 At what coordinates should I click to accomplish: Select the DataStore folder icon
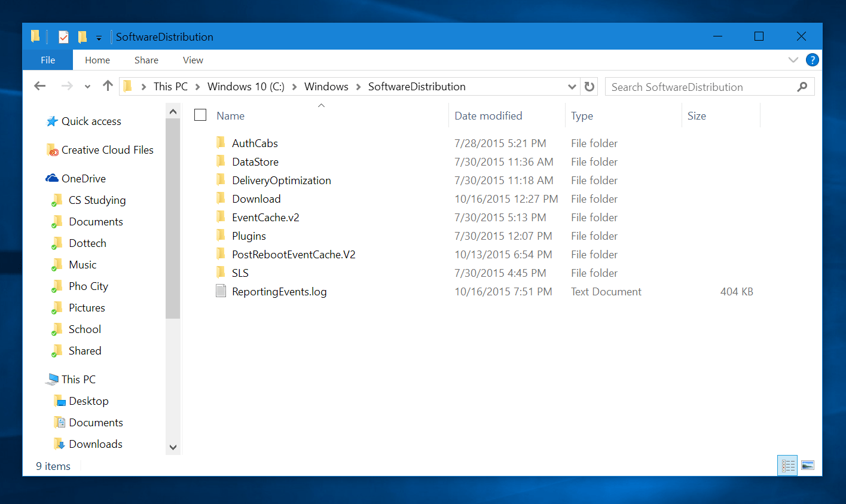pos(221,161)
